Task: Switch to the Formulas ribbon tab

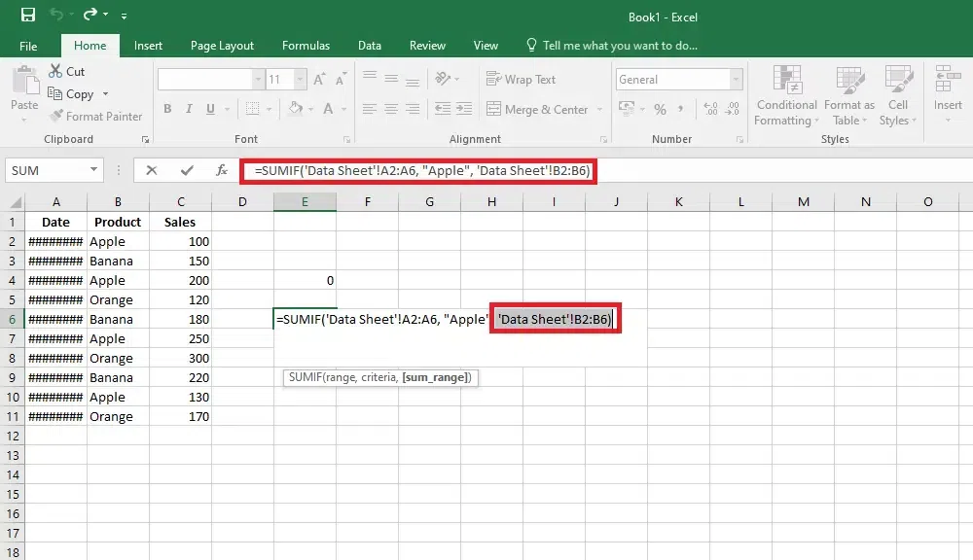Action: coord(306,46)
